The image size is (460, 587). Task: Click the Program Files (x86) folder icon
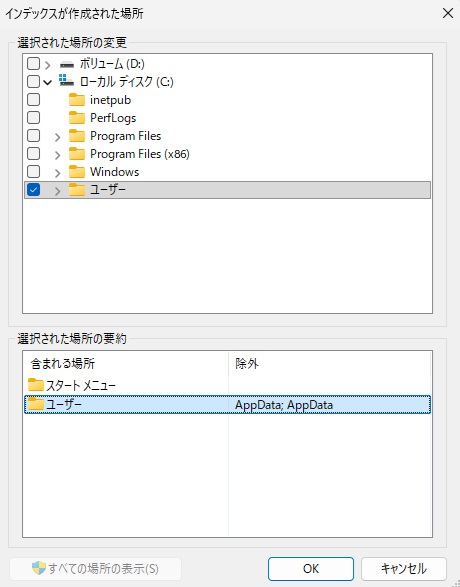pos(77,154)
